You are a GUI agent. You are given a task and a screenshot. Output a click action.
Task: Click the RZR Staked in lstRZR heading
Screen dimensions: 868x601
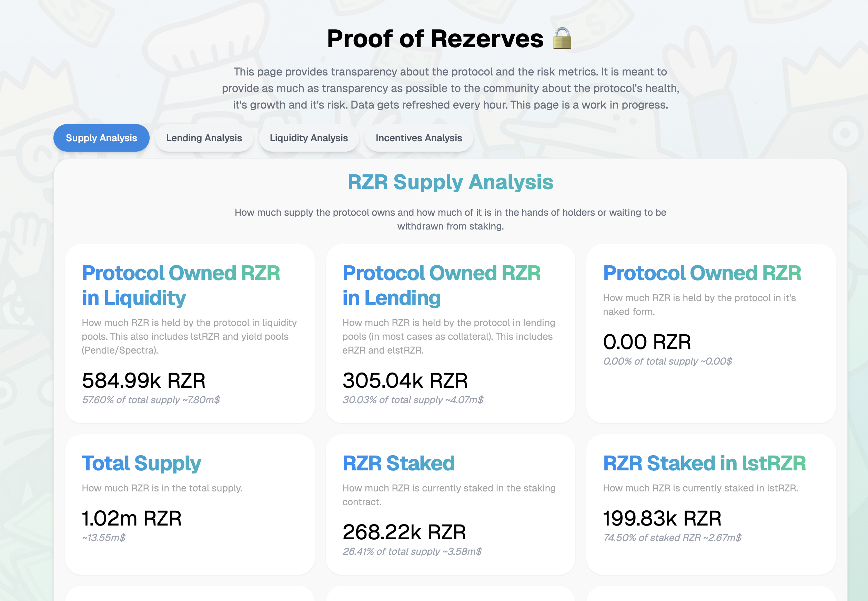pyautogui.click(x=704, y=463)
